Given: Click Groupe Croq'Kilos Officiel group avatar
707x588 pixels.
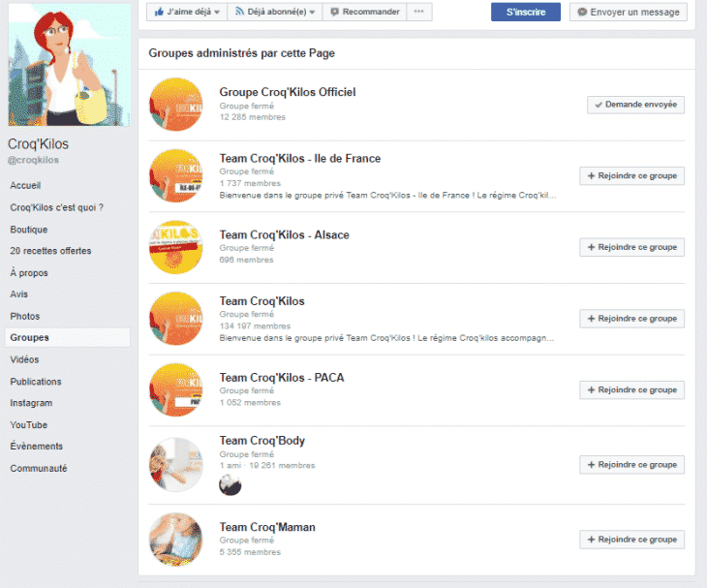Looking at the screenshot, I should (x=176, y=105).
